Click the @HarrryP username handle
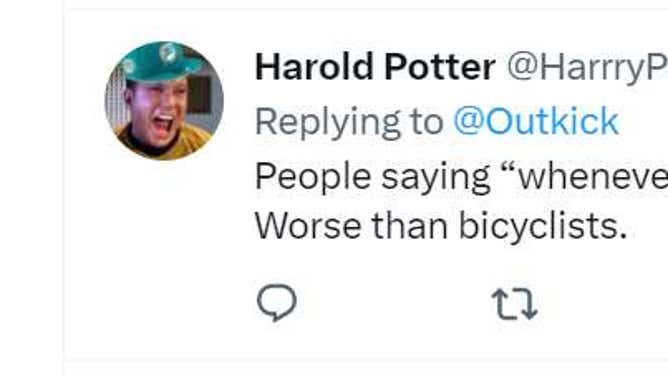The image size is (668, 376). pos(587,67)
